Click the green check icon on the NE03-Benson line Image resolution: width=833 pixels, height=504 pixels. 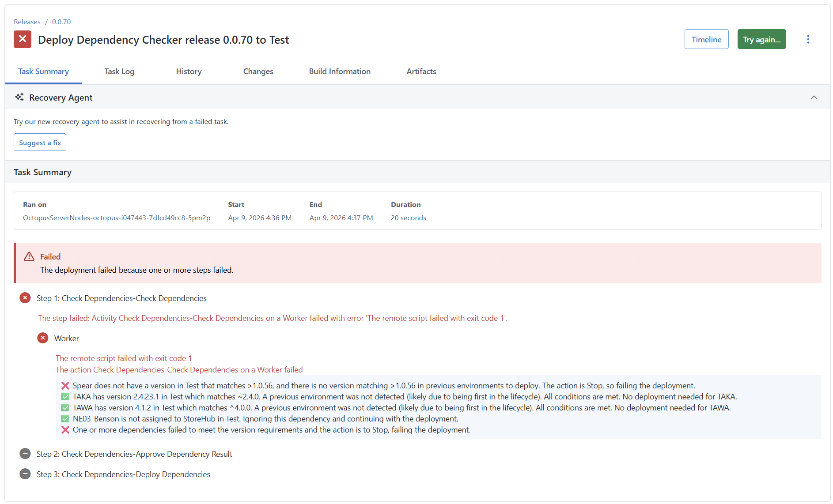[65, 418]
